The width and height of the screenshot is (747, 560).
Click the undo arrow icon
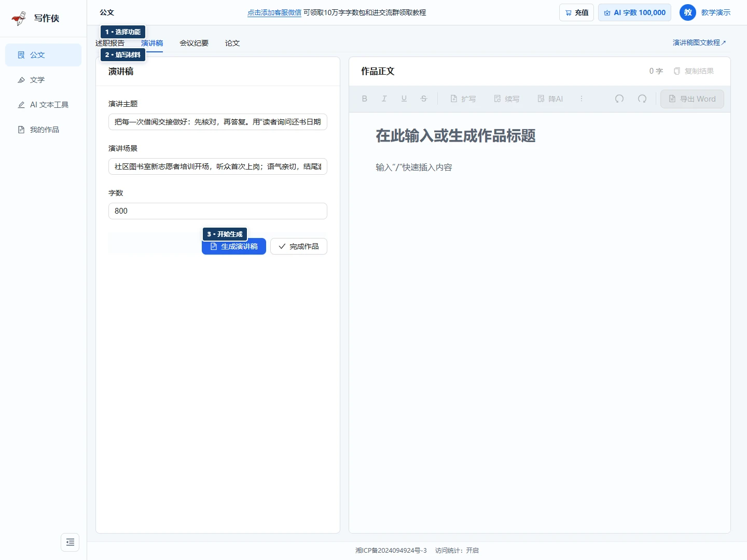pos(619,99)
